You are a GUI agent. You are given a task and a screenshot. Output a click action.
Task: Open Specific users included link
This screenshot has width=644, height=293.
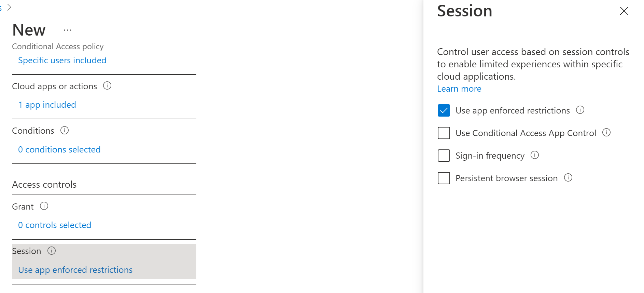click(62, 61)
